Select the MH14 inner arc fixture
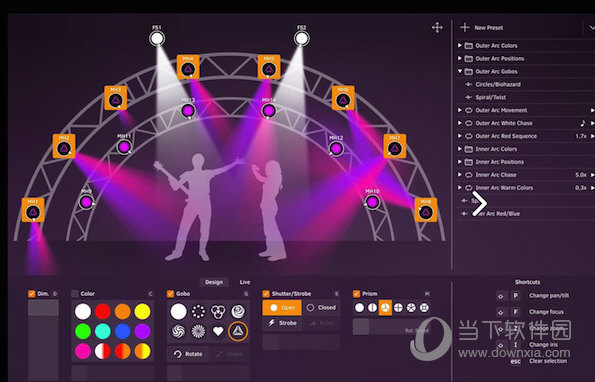The width and height of the screenshot is (595, 382). click(269, 111)
